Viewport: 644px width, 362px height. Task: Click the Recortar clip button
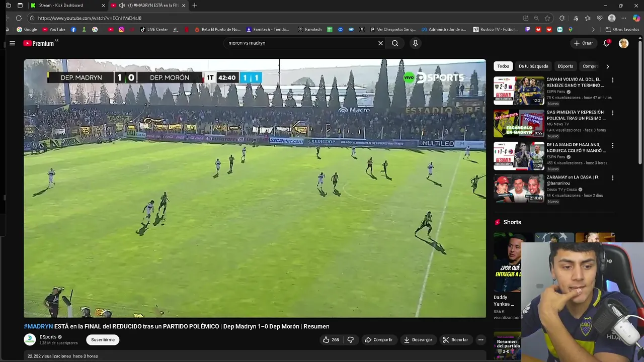[455, 340]
